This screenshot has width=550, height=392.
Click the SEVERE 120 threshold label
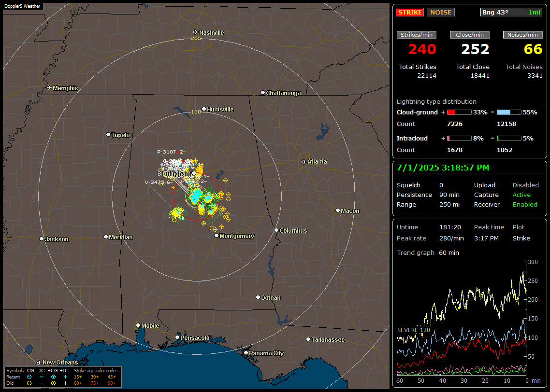click(x=414, y=330)
